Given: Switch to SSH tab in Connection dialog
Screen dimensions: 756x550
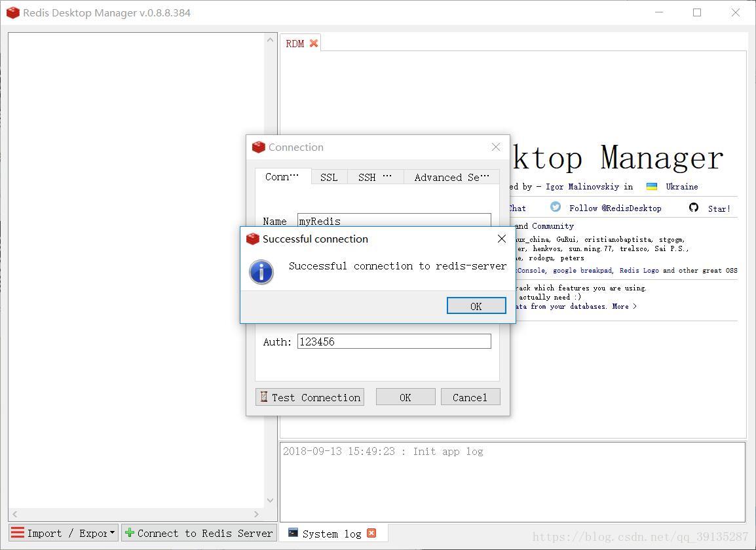Looking at the screenshot, I should (x=375, y=177).
